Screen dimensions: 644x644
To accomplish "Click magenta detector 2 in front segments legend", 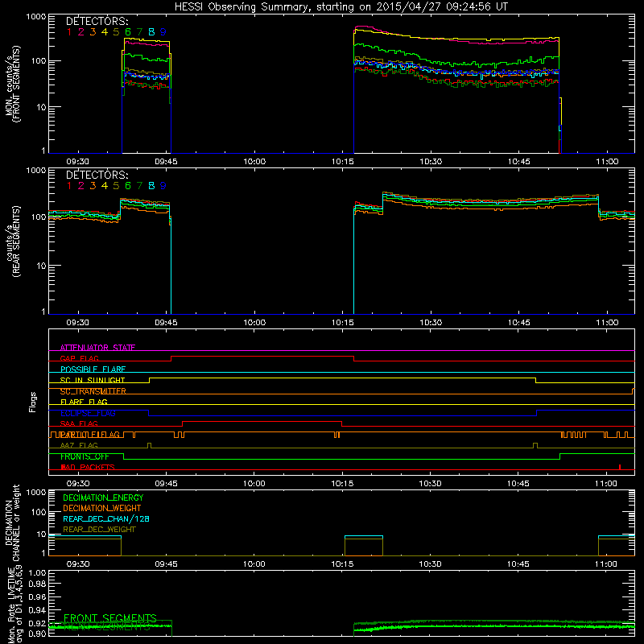I will [x=81, y=31].
